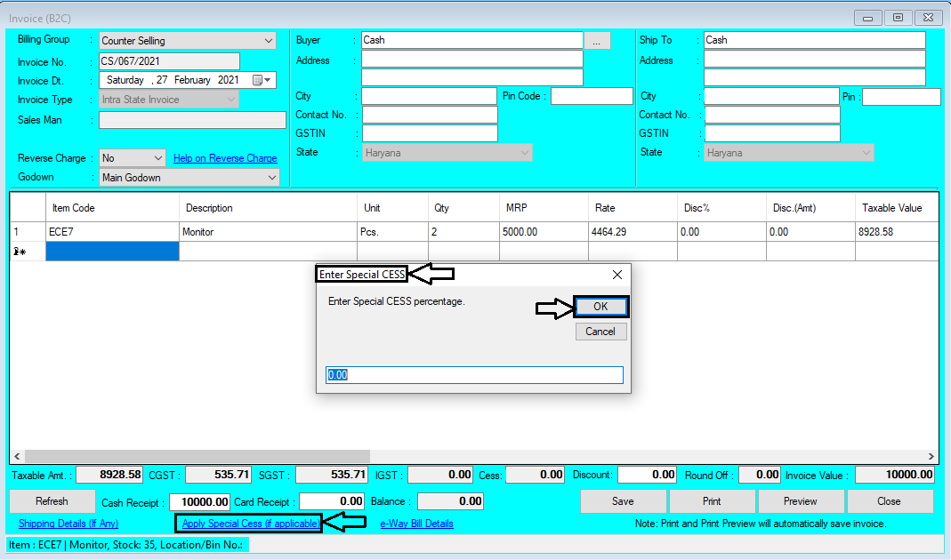951x560 pixels.
Task: Browse buyers using the ellipsis button
Action: pyautogui.click(x=597, y=39)
